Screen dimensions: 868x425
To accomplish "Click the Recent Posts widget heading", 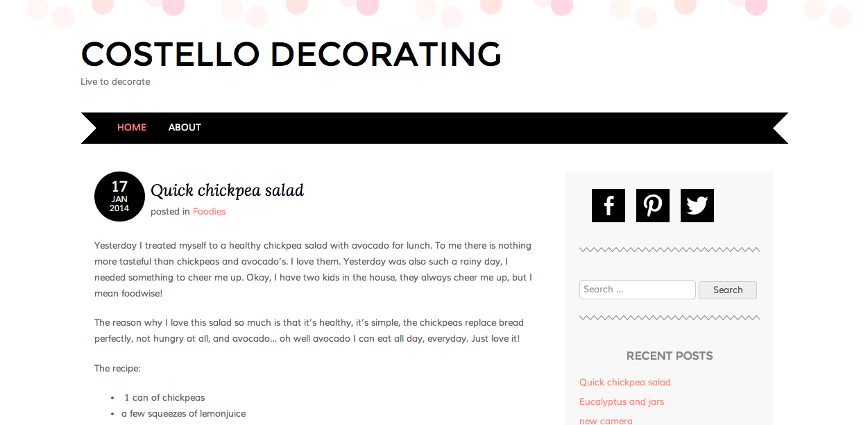I will point(670,356).
